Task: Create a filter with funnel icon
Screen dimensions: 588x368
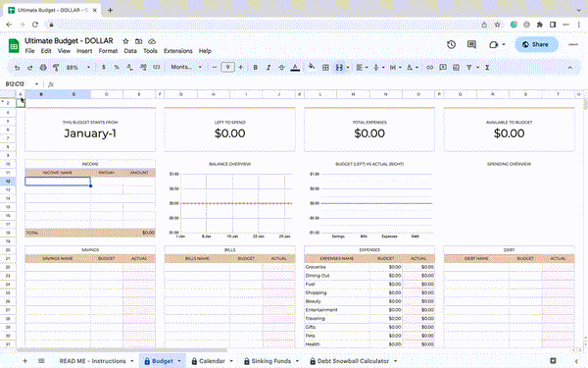Action: click(469, 68)
